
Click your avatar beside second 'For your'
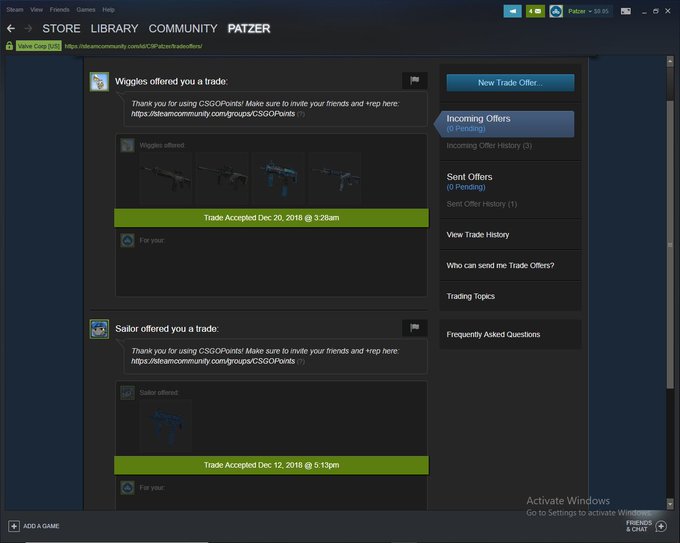click(x=128, y=488)
